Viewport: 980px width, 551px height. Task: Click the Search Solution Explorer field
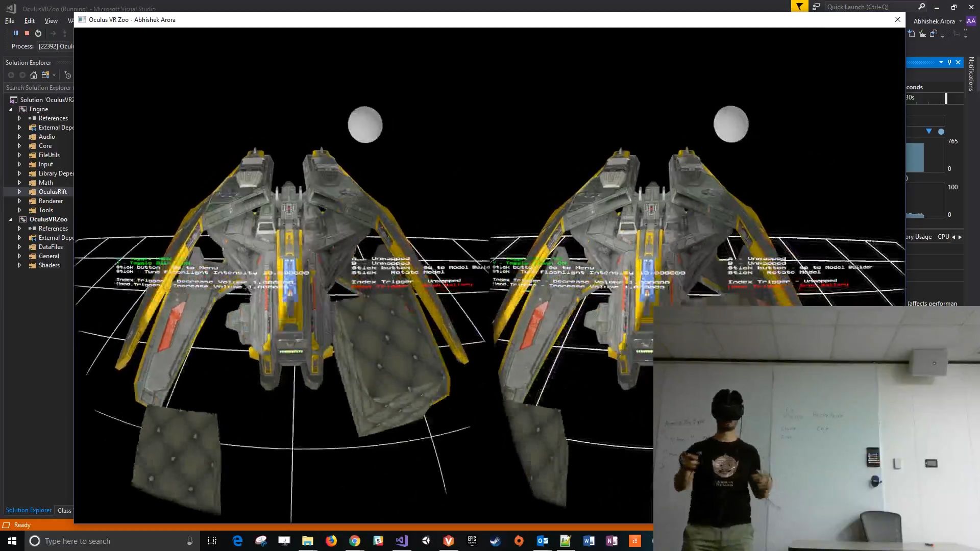[x=38, y=88]
